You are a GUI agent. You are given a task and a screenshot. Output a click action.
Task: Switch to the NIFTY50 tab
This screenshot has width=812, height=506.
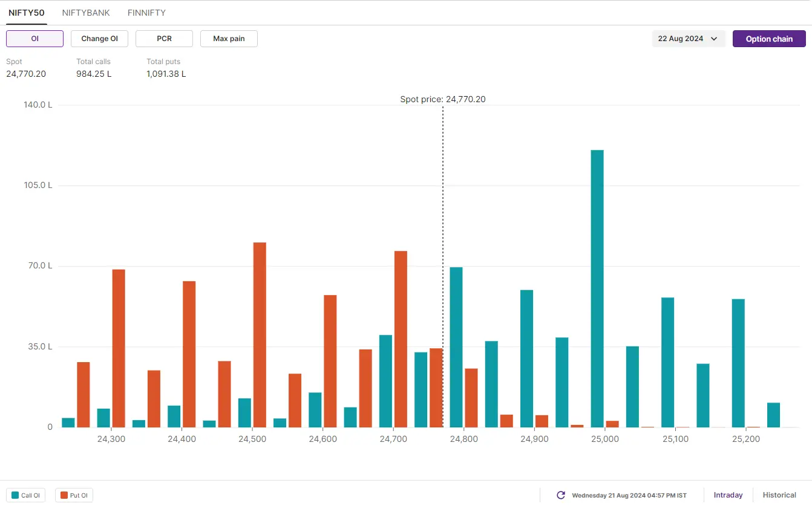coord(27,13)
